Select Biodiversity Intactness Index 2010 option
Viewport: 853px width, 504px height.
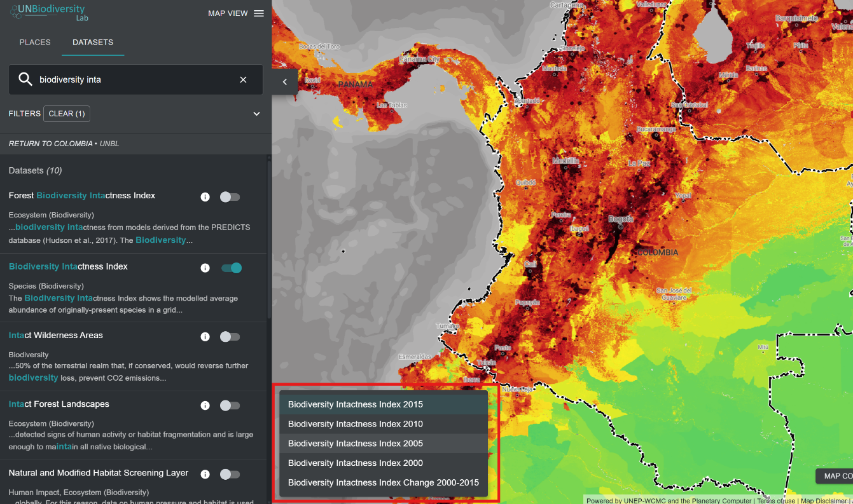point(356,424)
